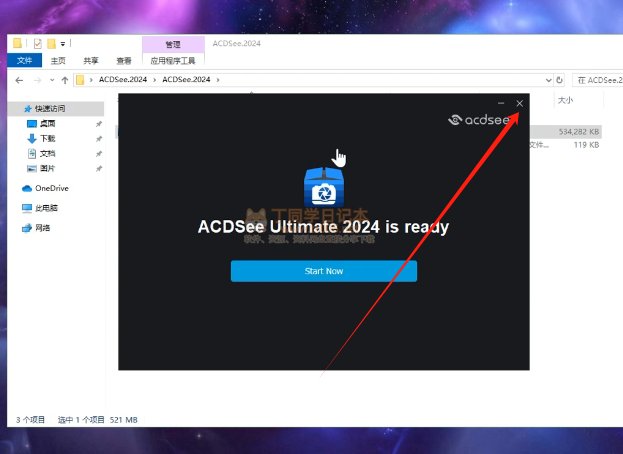Open the 应用程序工具 tab
This screenshot has height=454, width=623.
point(173,61)
